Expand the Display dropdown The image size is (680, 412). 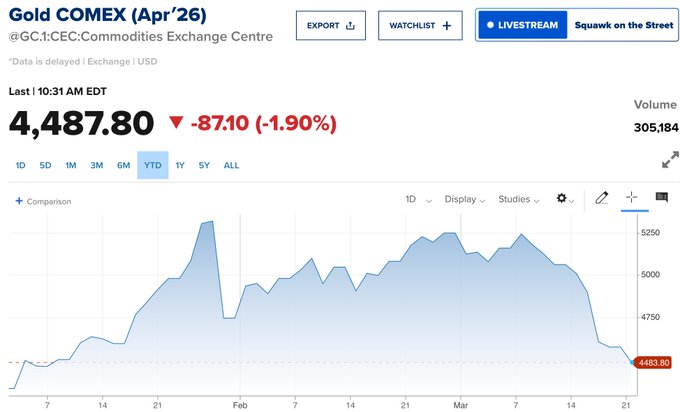coord(464,199)
